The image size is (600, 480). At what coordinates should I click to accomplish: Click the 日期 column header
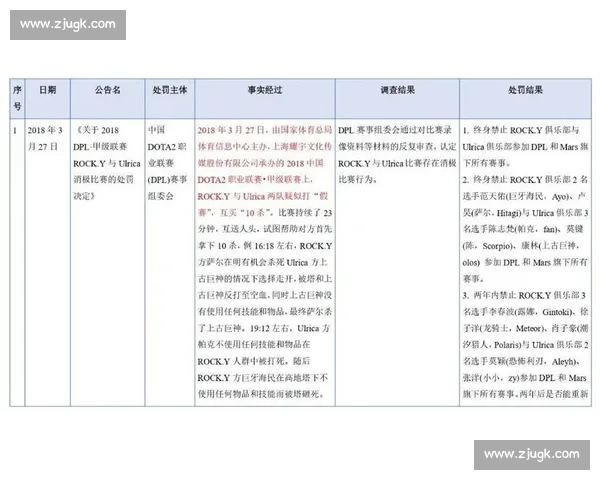[47, 98]
